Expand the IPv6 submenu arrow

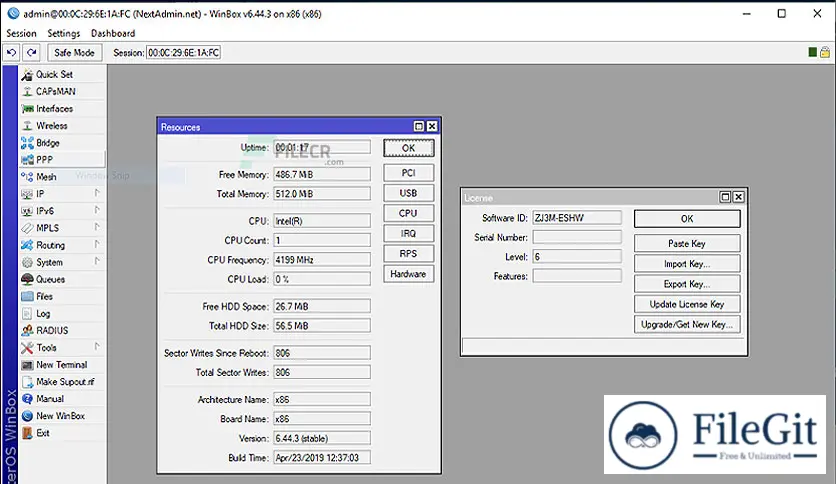[97, 210]
